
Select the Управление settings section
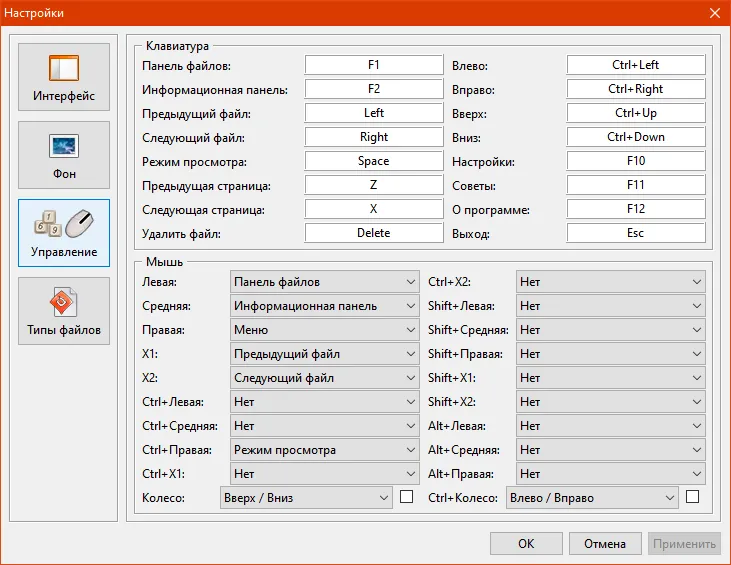tap(64, 233)
